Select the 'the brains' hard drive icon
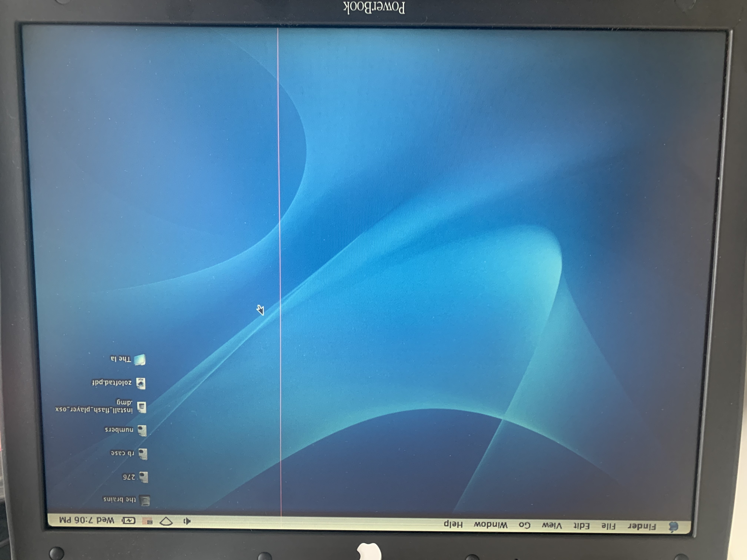Viewport: 747px width, 560px height. click(x=145, y=500)
